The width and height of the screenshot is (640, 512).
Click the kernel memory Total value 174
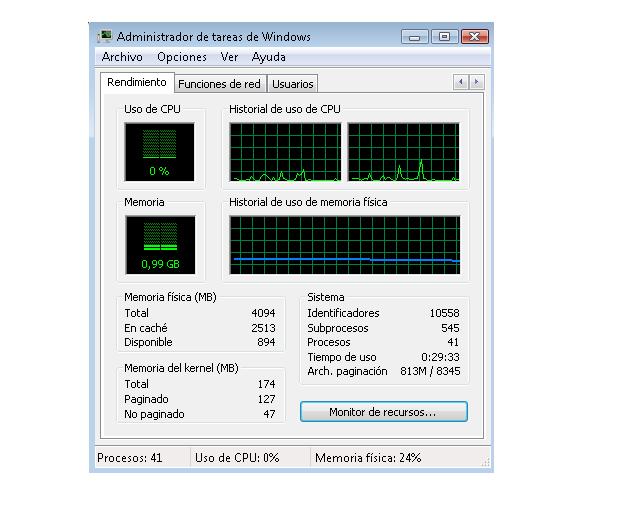[x=267, y=384]
